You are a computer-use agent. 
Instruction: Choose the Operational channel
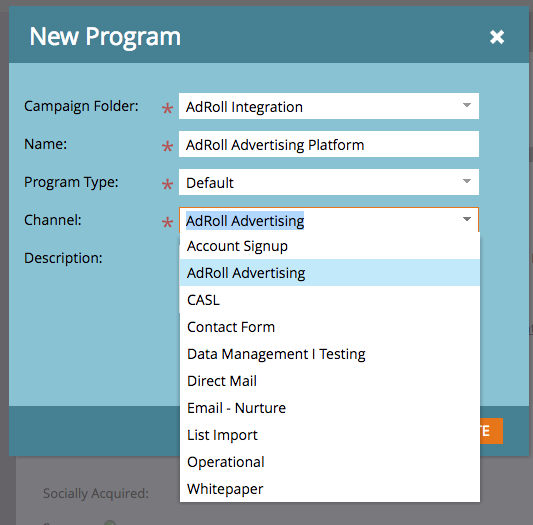pyautogui.click(x=330, y=462)
